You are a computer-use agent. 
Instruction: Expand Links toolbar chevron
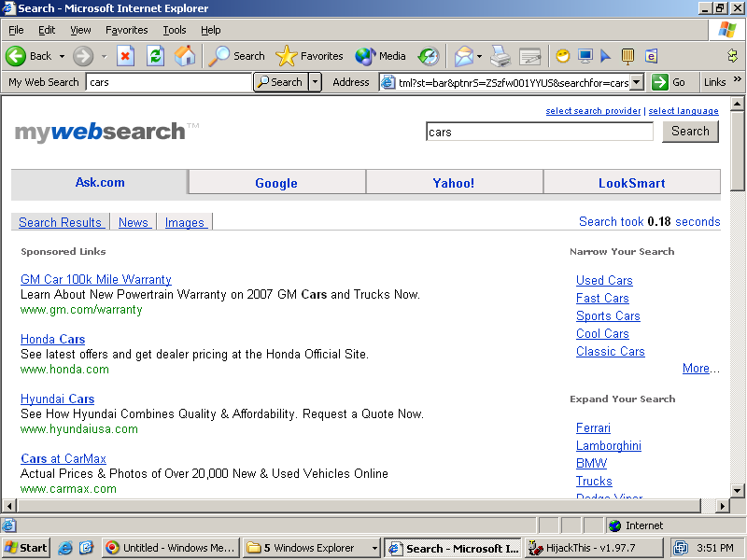click(737, 79)
